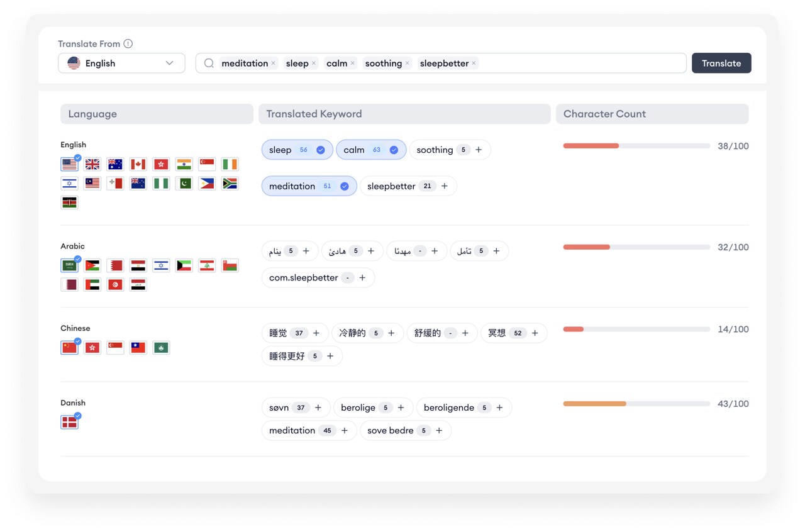Select the Nigeria flag under English
The width and height of the screenshot is (805, 532).
161,184
